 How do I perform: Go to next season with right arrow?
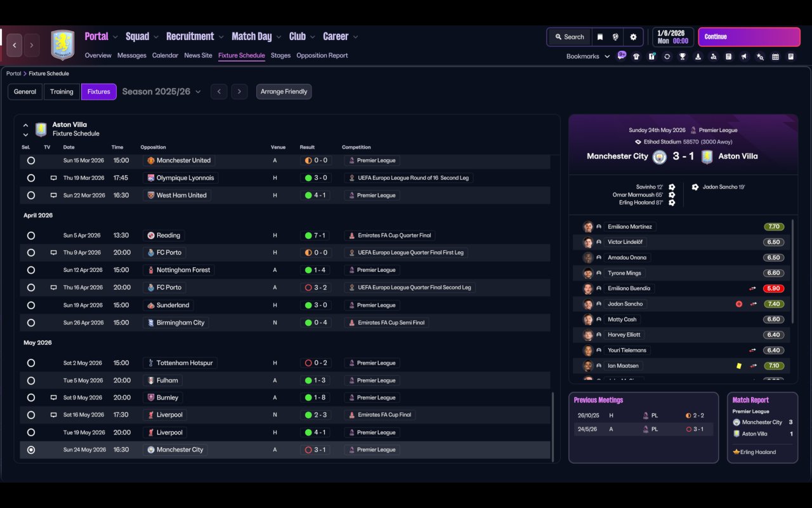click(239, 91)
